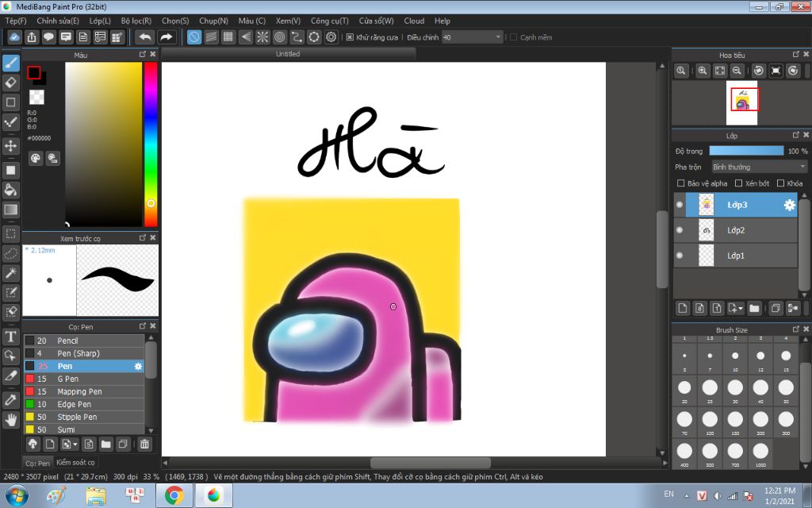This screenshot has height=508, width=812.
Task: Open Lớp3 layer settings gear
Action: click(789, 206)
